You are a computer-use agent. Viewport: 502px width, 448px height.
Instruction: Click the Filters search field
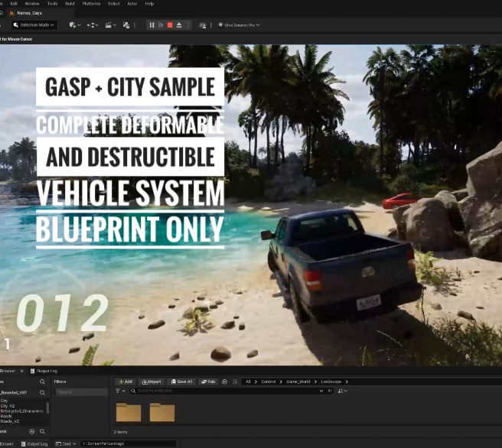click(80, 392)
